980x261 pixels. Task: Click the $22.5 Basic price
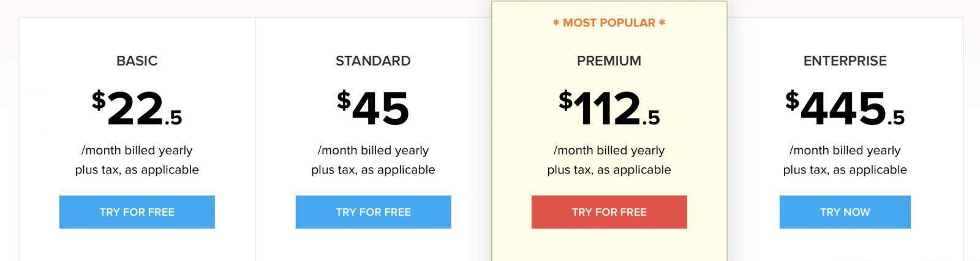point(137,108)
